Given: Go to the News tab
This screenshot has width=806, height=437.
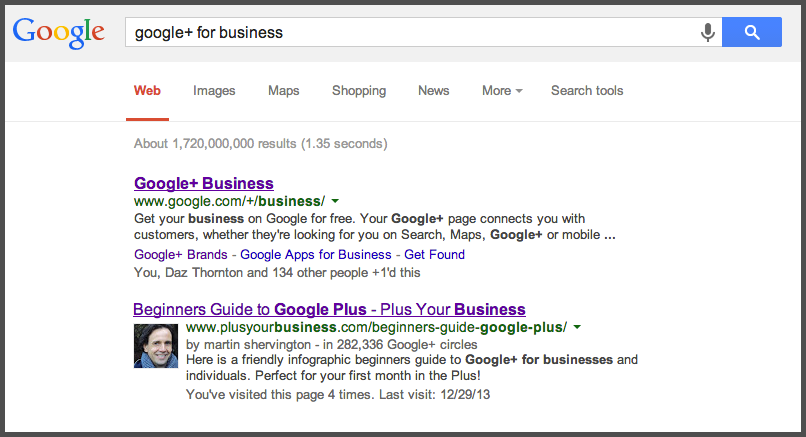Looking at the screenshot, I should point(433,90).
